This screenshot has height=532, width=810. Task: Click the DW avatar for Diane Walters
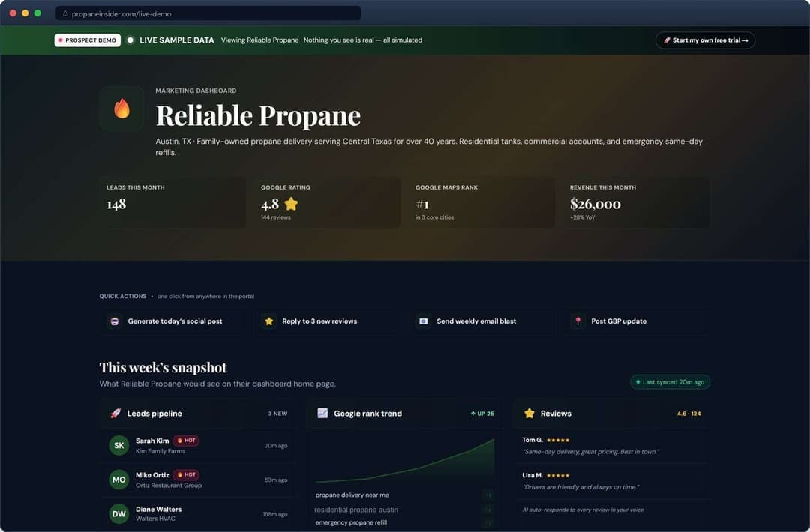point(118,513)
